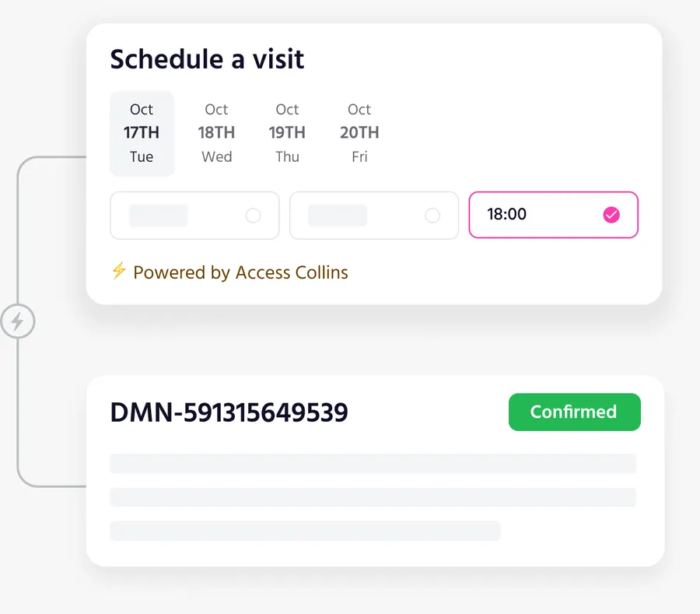Click the lightning bolt icon in the circle
700x614 pixels.
(x=18, y=321)
